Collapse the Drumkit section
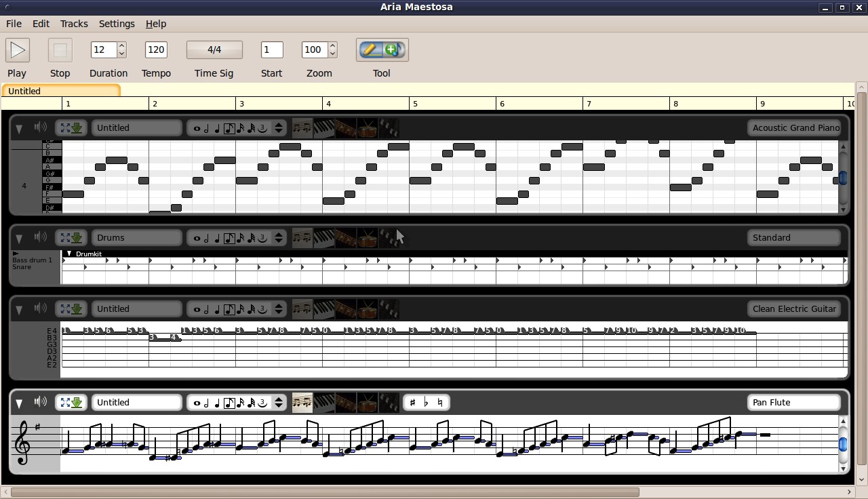The image size is (868, 499). point(68,254)
